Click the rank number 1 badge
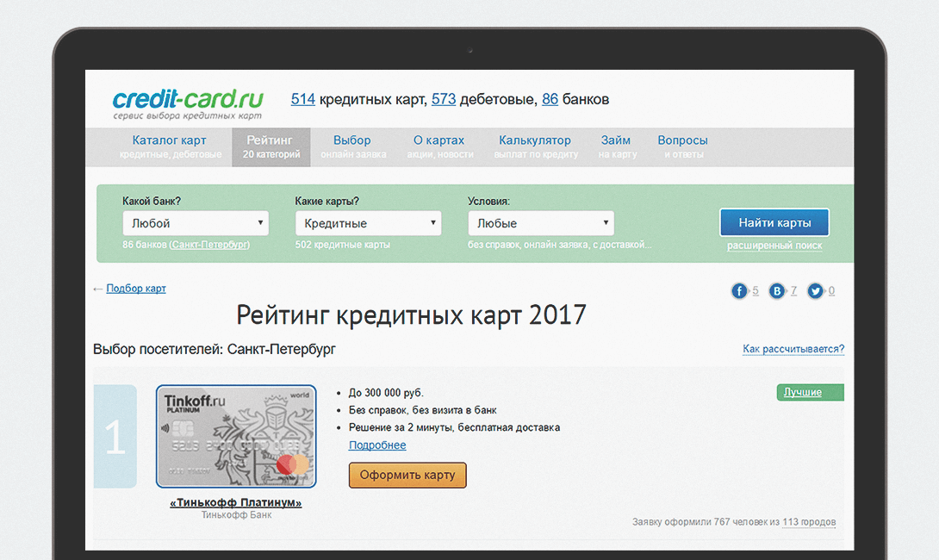 115,436
